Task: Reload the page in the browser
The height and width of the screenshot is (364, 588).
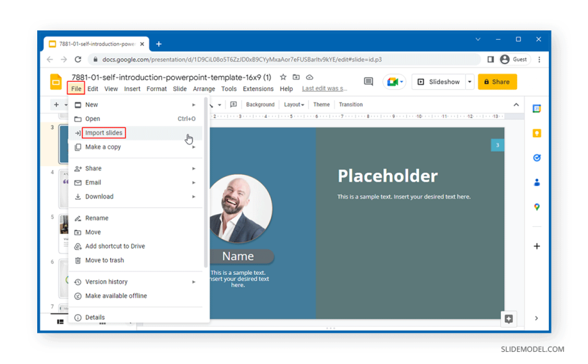Action: [78, 59]
